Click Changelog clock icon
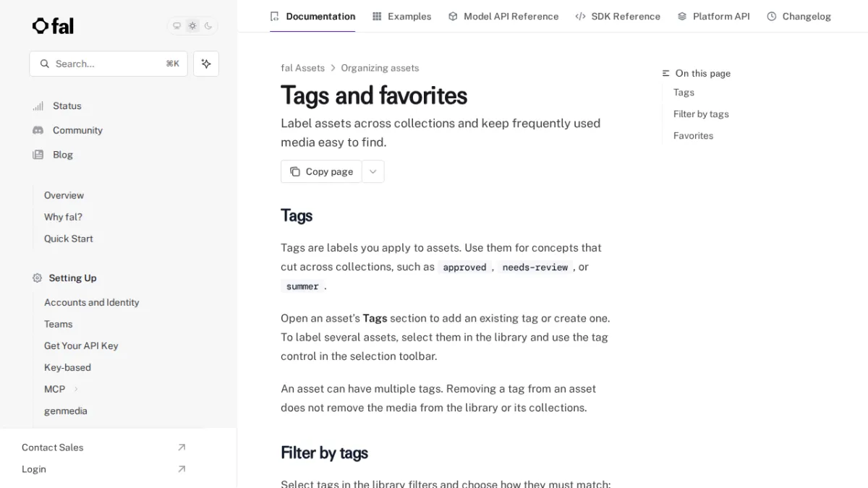The width and height of the screenshot is (868, 488). pyautogui.click(x=772, y=16)
